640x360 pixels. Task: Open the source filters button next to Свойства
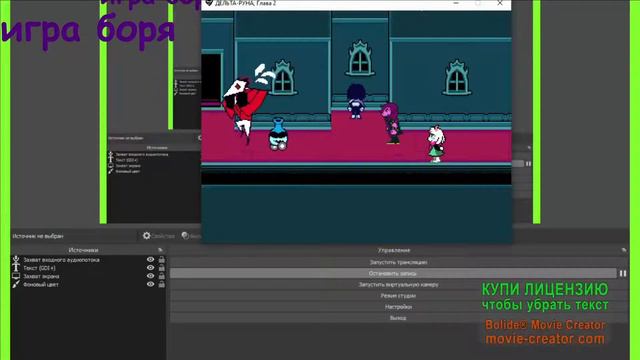coord(191,236)
